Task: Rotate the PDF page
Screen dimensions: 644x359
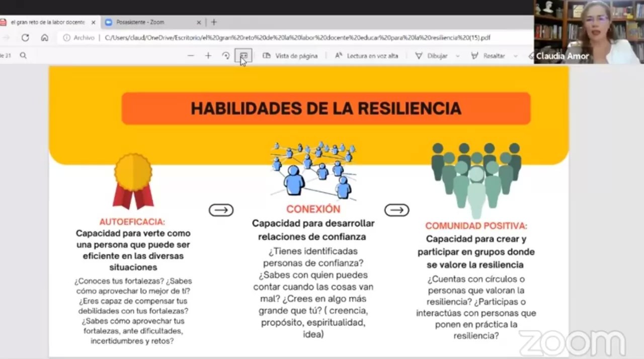Action: pyautogui.click(x=225, y=55)
